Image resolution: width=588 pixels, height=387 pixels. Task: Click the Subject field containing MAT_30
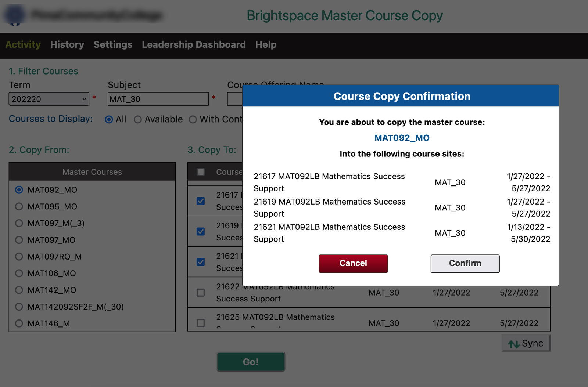pyautogui.click(x=158, y=99)
